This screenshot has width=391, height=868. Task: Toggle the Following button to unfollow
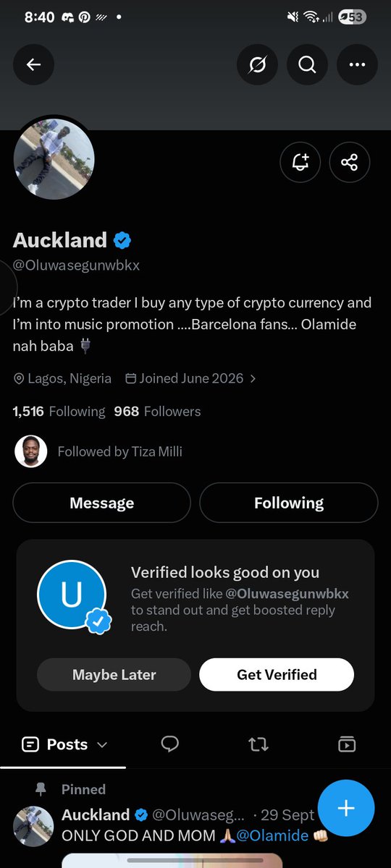[x=289, y=503]
